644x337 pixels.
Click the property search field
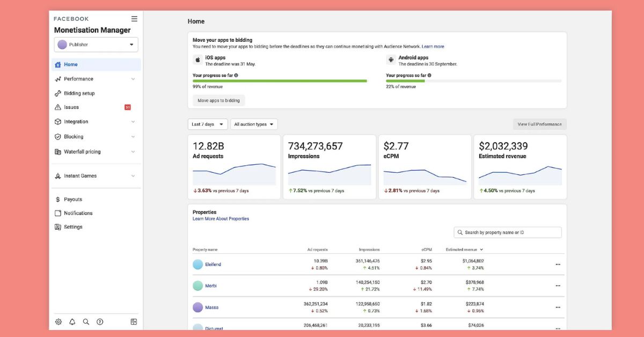(x=508, y=232)
